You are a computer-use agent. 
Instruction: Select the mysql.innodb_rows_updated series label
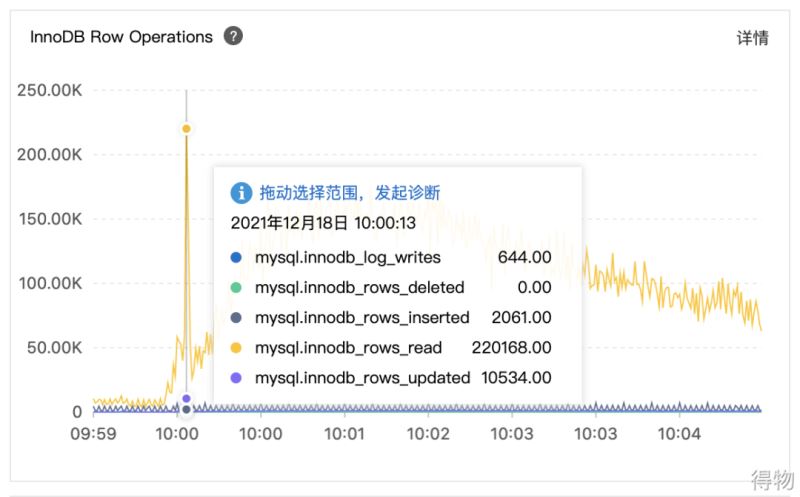(363, 378)
